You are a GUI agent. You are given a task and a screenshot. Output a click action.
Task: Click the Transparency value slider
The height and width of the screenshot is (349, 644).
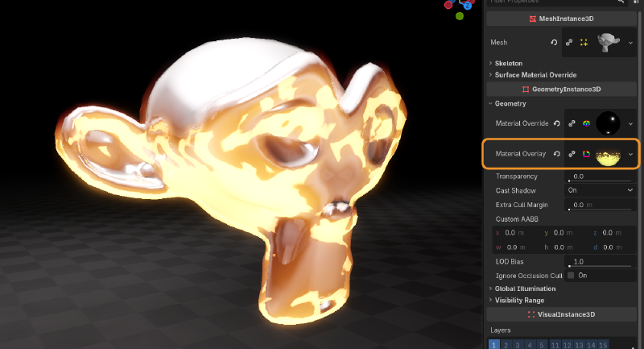point(601,177)
